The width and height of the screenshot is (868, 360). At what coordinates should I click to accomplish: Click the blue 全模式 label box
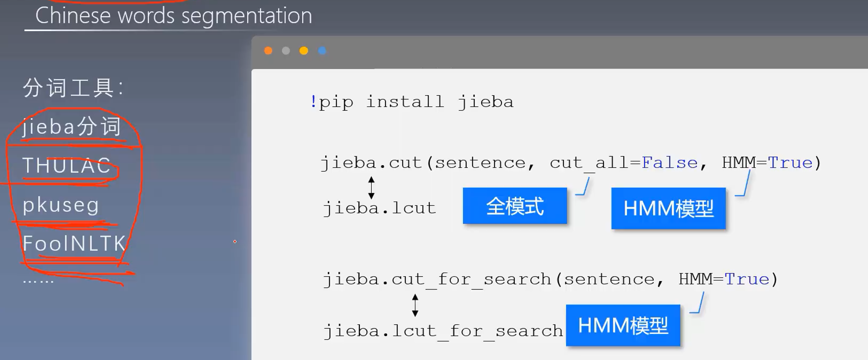click(515, 206)
